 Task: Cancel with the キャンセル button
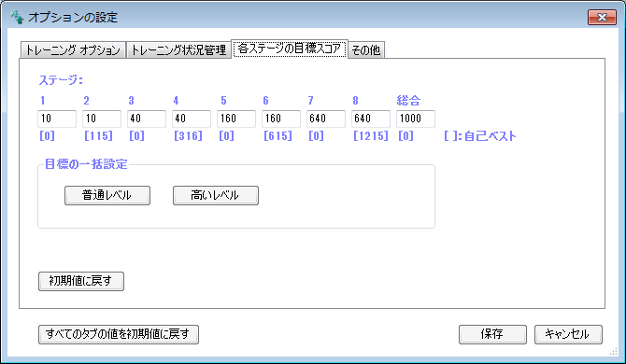click(568, 334)
